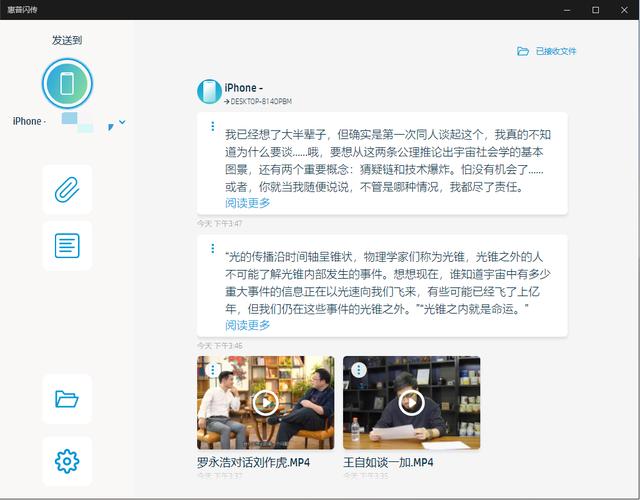Open options menu for 光的传播 message
The width and height of the screenshot is (640, 500).
(x=213, y=248)
